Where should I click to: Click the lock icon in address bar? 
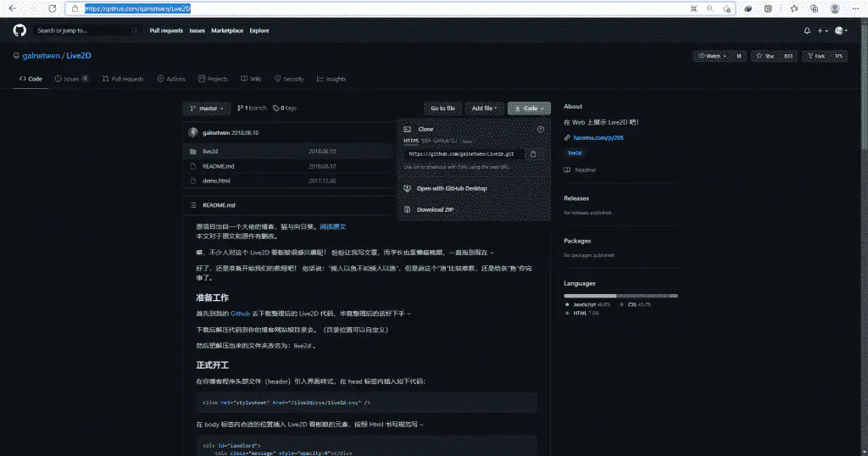pyautogui.click(x=75, y=8)
